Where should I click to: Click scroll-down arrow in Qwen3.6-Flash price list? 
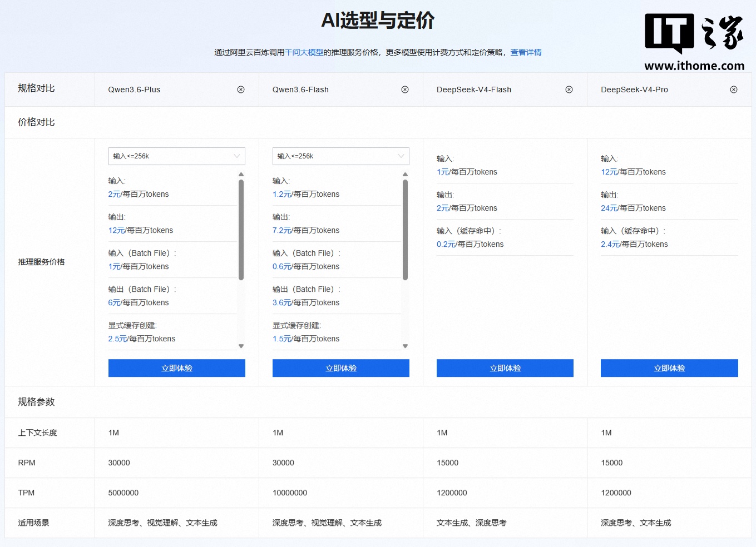click(x=406, y=346)
